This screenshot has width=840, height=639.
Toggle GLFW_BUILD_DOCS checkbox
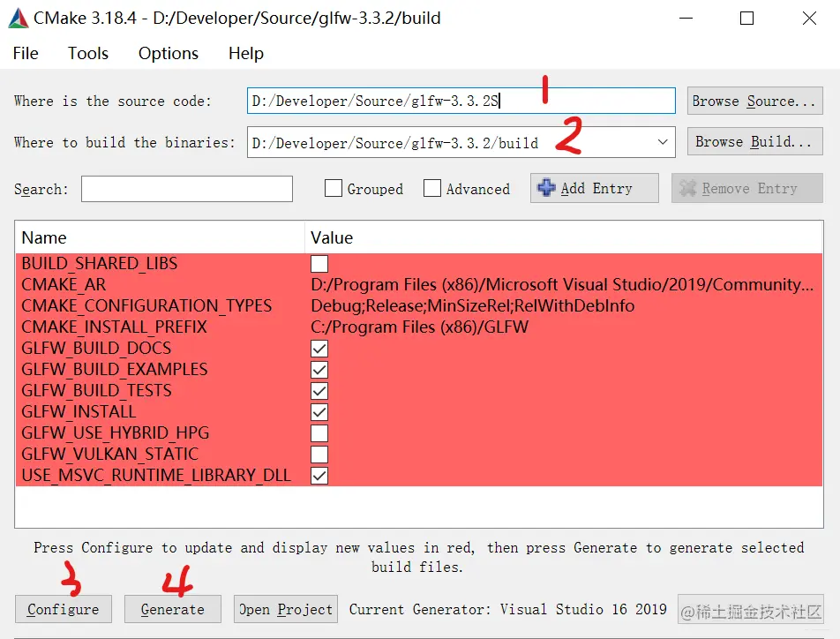319,349
